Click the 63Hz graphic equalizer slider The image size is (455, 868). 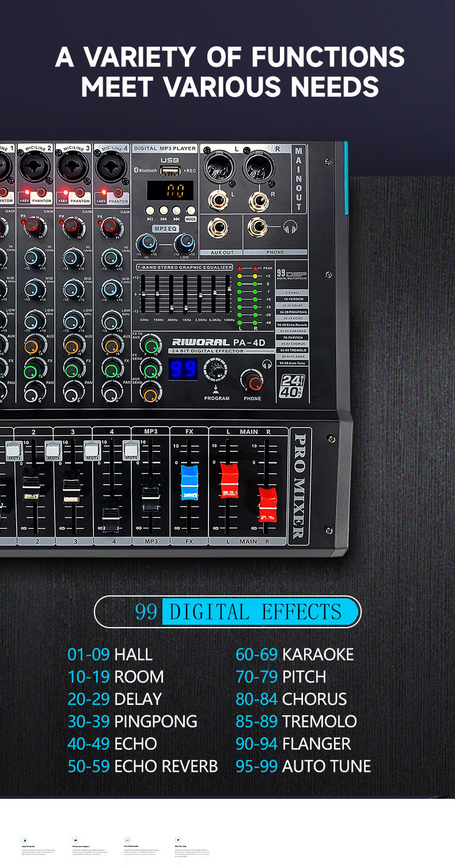(144, 294)
